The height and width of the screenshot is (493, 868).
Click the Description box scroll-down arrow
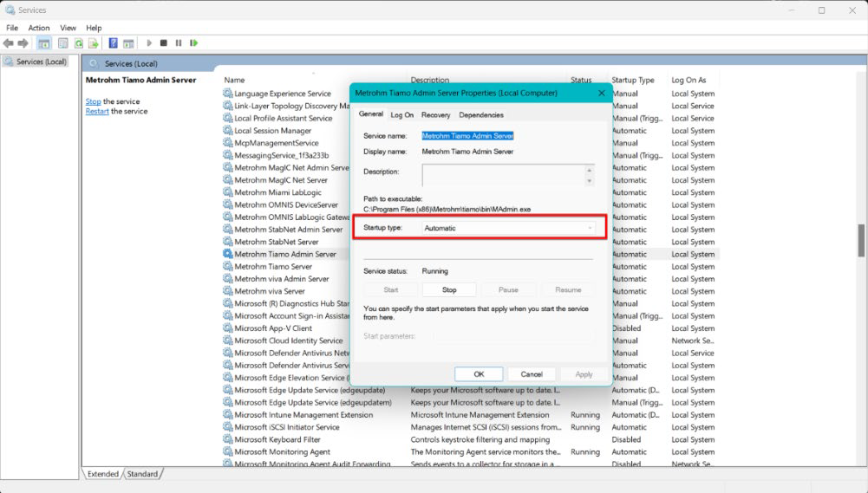tap(590, 181)
